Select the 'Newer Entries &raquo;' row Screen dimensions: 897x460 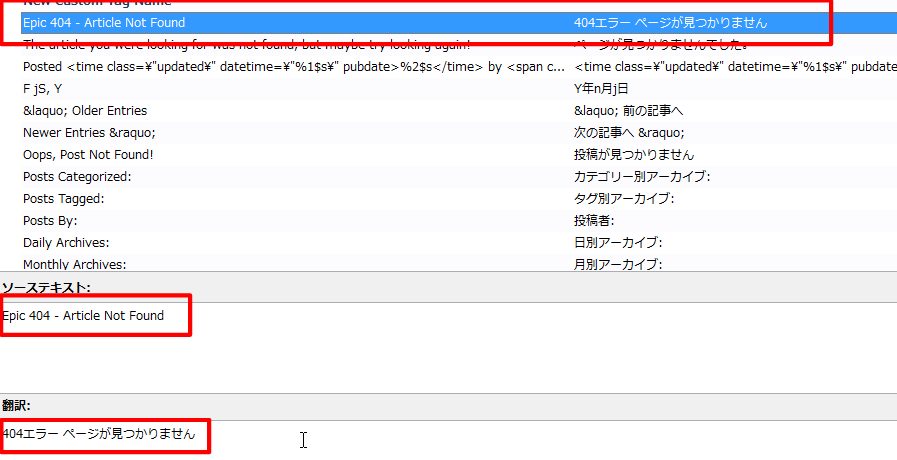(x=89, y=133)
